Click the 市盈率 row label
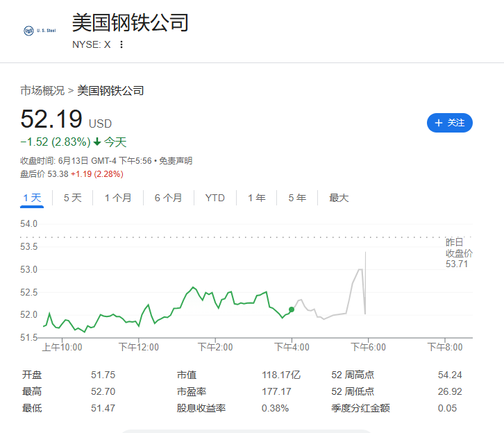 tap(191, 391)
